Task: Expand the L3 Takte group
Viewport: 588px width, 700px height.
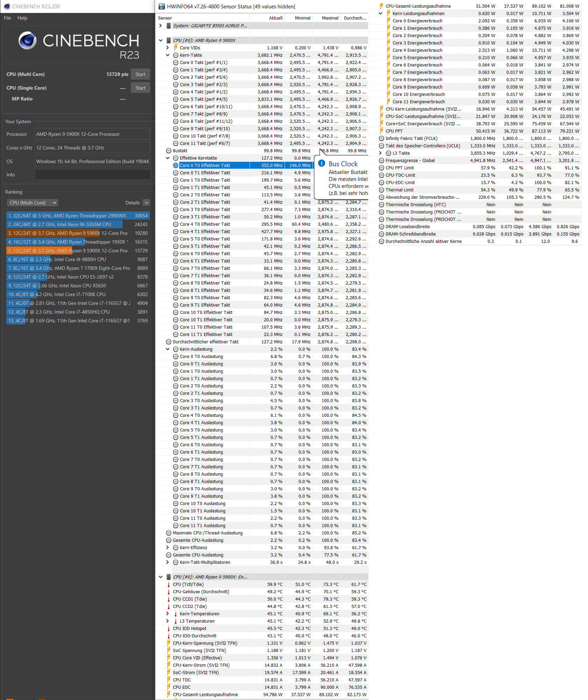Action: 380,153
